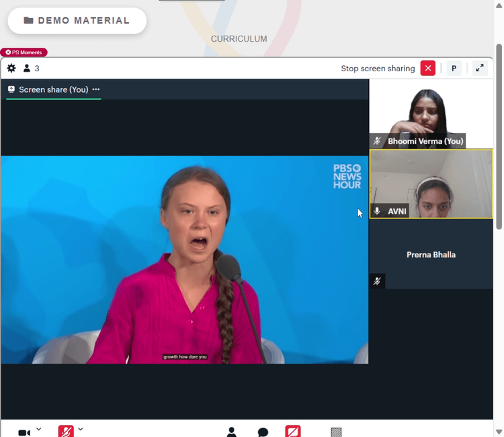Unmute the red microphone button
504x437 pixels.
click(66, 432)
